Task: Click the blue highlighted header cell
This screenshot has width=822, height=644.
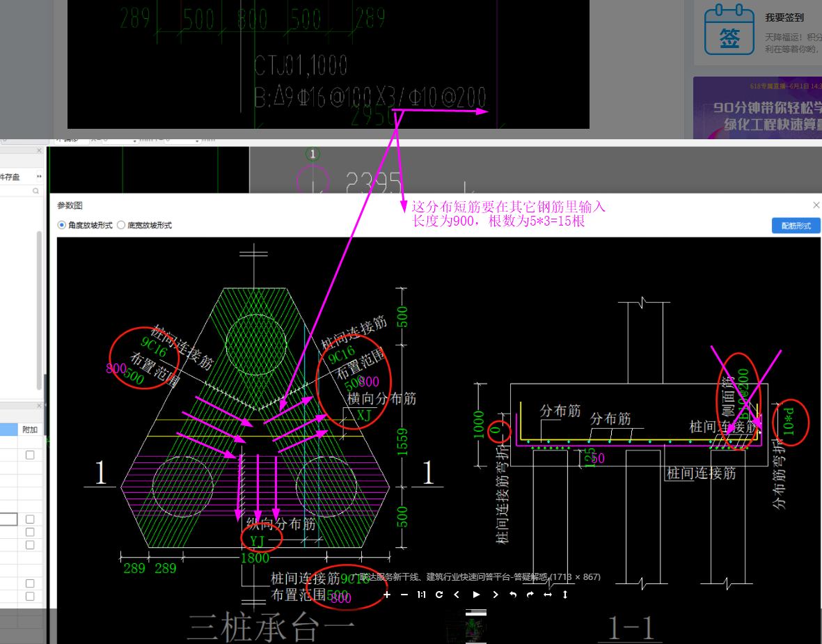Action: pyautogui.click(x=8, y=430)
